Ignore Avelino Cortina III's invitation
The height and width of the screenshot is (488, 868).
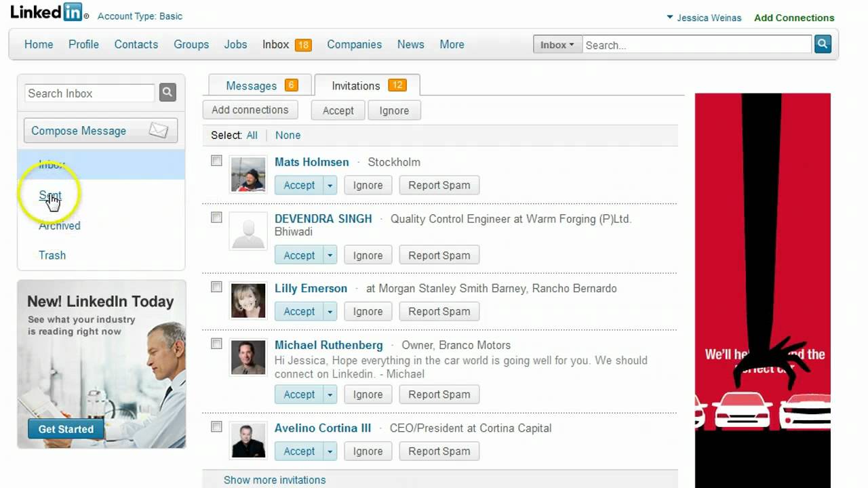coord(368,451)
